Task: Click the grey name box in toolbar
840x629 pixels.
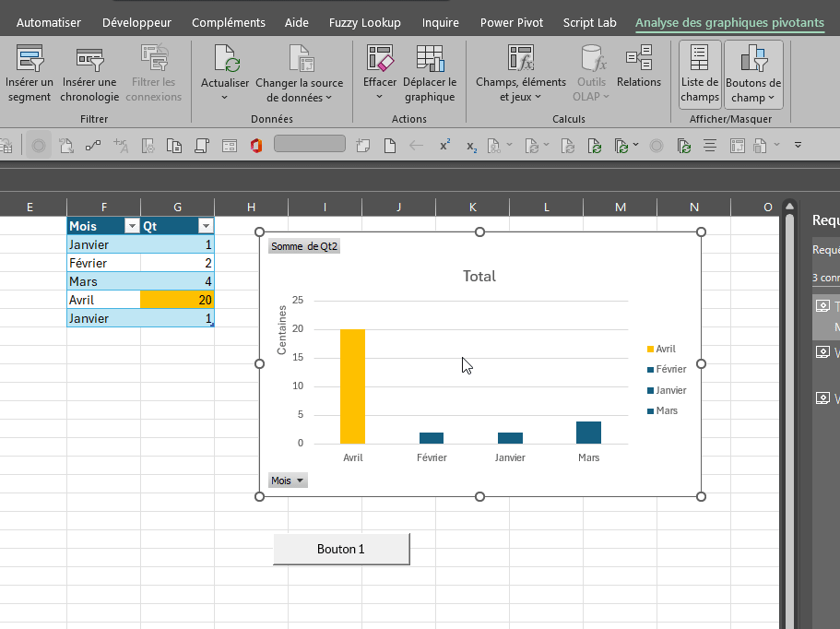Action: [310, 144]
